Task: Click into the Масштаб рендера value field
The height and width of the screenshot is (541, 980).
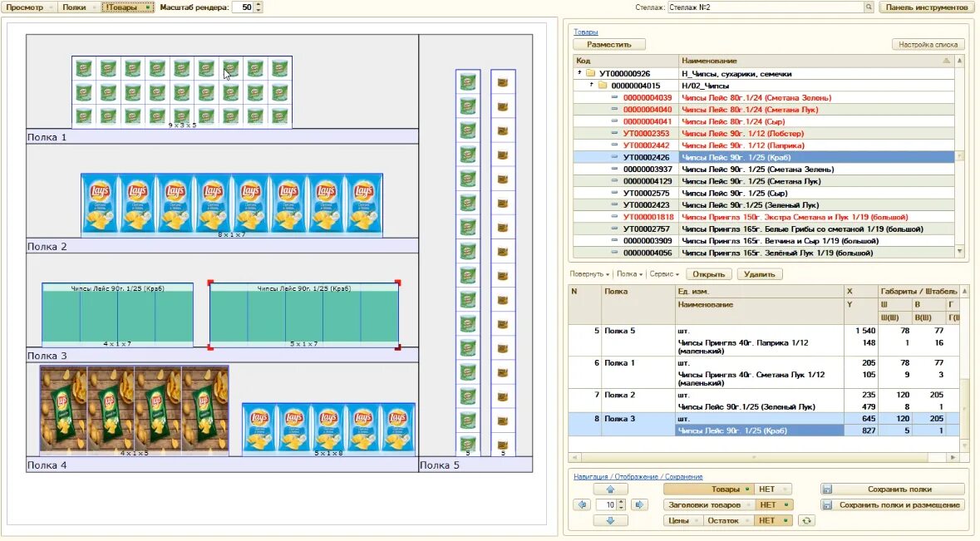Action: pyautogui.click(x=244, y=7)
